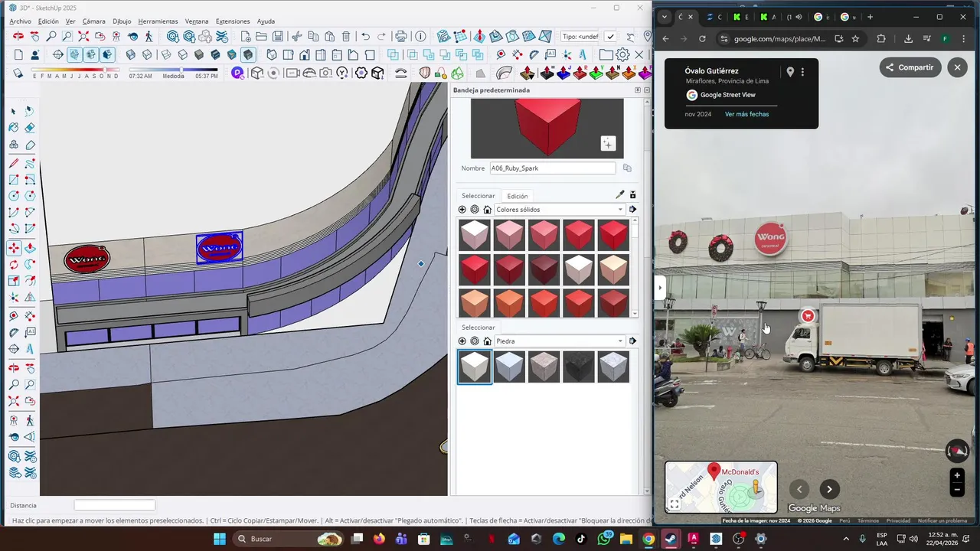Open the Cámara menu

point(93,21)
